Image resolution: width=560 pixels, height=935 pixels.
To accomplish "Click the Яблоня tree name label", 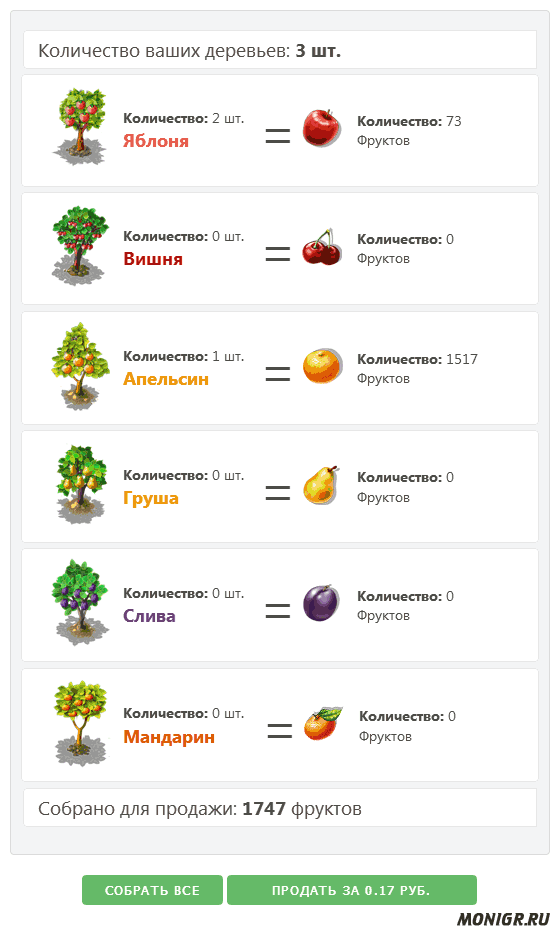I will [156, 141].
